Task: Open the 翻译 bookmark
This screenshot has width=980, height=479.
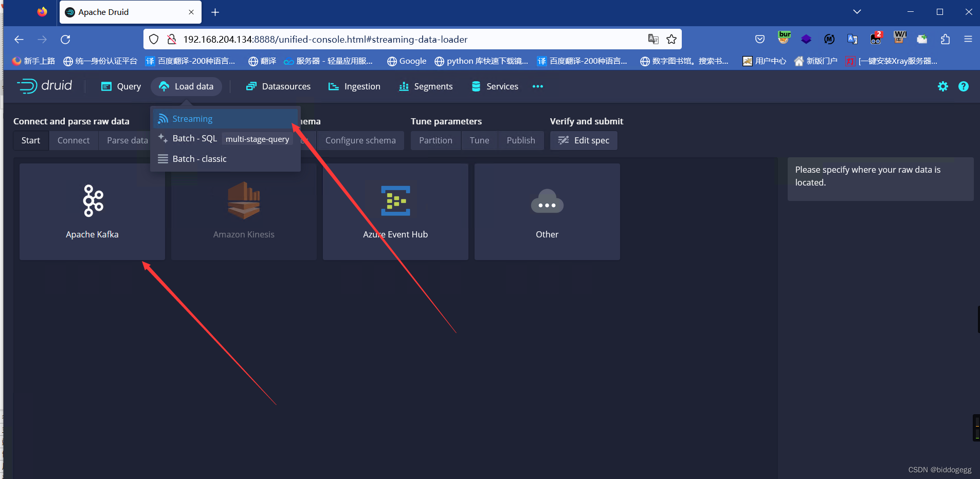Action: coord(262,61)
